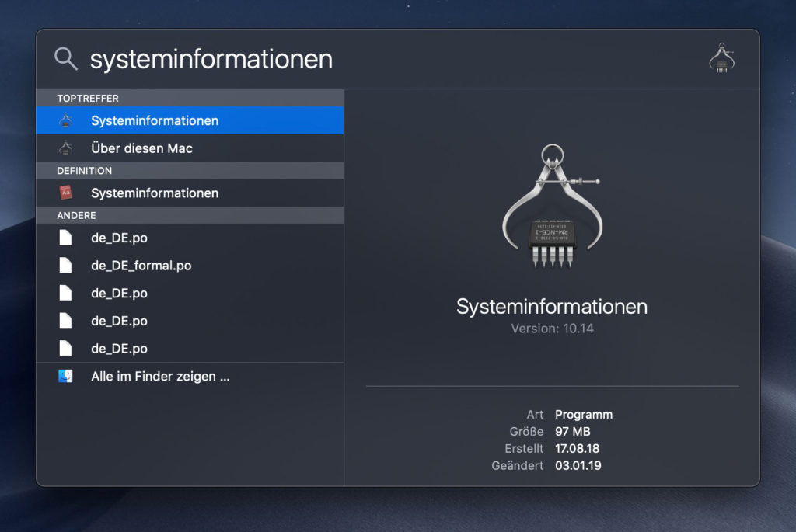Click the Spotlight magnifying glass icon
The width and height of the screenshot is (796, 532).
click(x=66, y=58)
